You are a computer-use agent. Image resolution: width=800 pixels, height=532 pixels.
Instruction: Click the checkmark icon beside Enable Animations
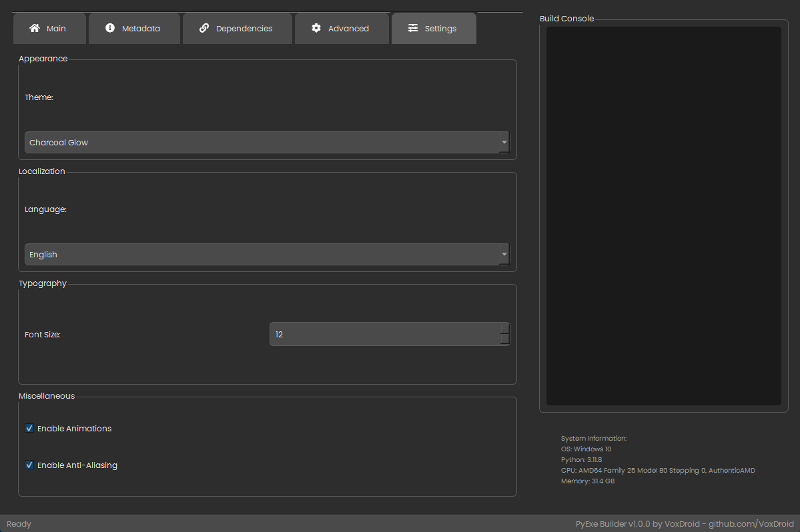(x=29, y=427)
